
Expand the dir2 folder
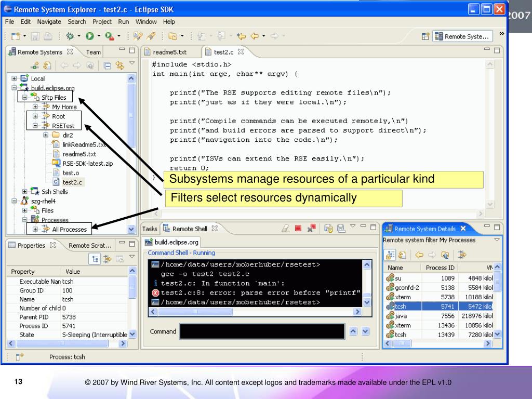click(x=46, y=135)
